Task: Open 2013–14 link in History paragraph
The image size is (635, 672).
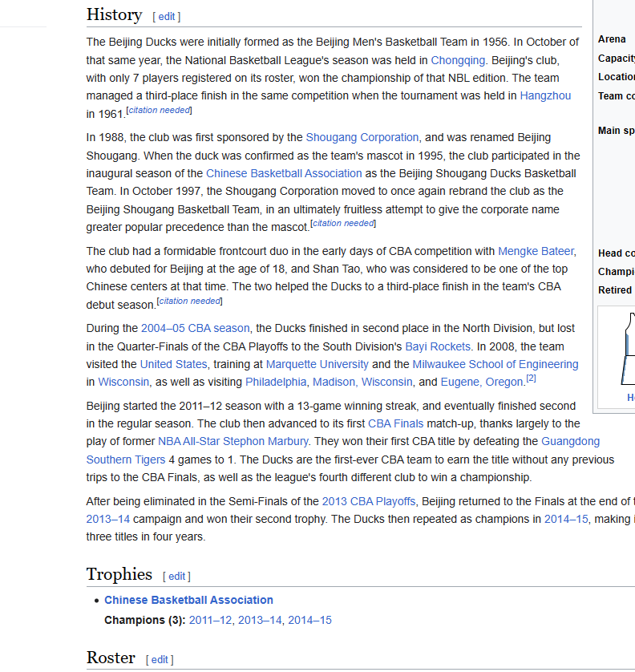Action: coord(107,520)
